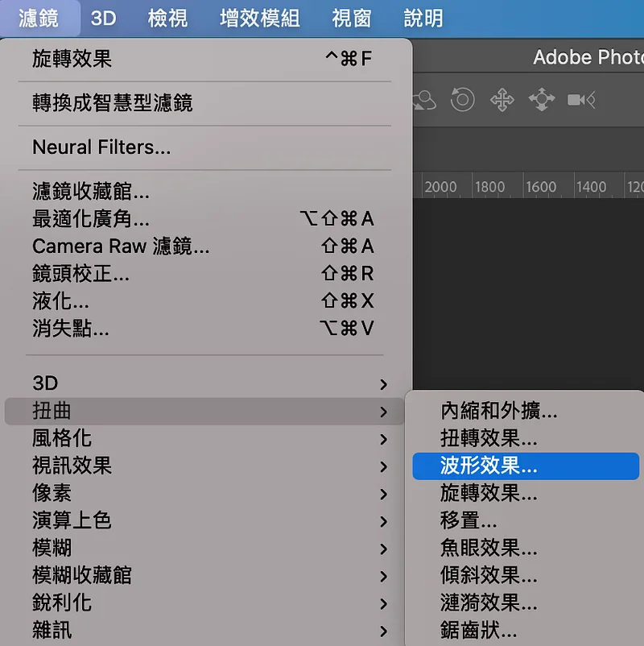Screen dimensions: 644x646
Task: Expand the 模糊收藏館 submenu
Action: 204,576
